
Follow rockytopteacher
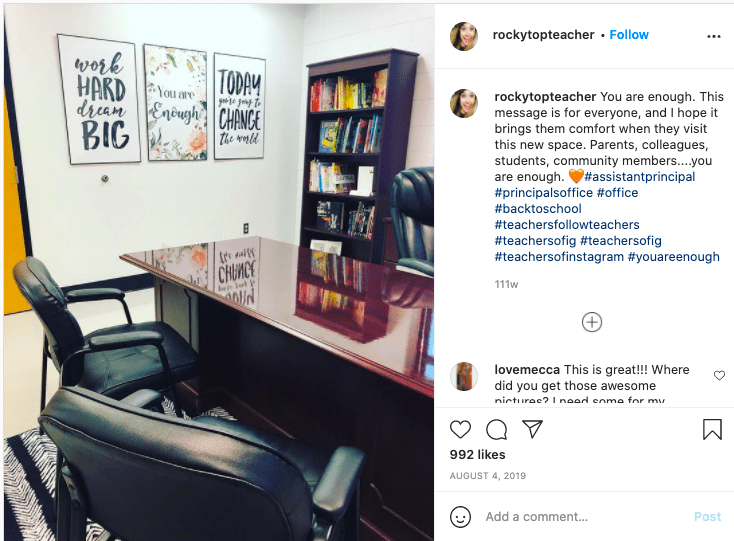[x=629, y=35]
